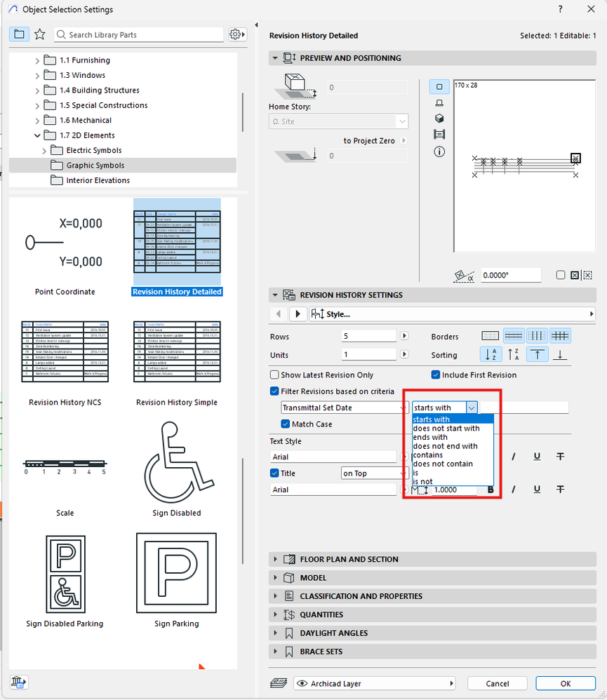Select all borders grid icon

click(x=560, y=336)
